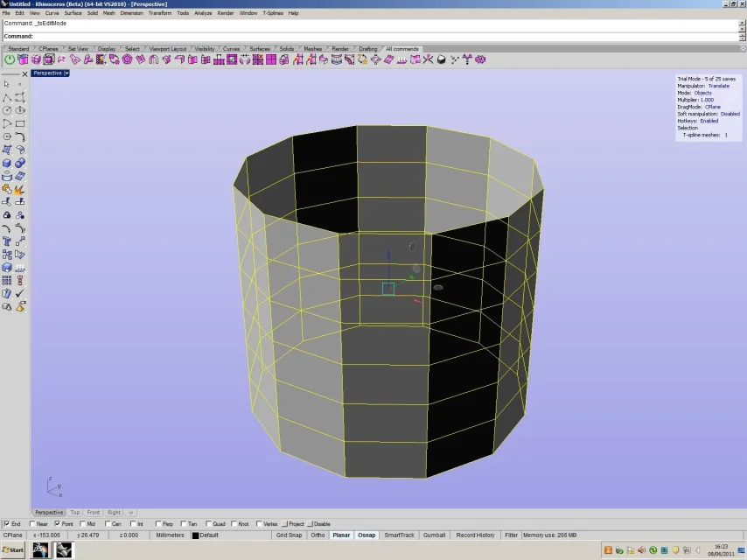Viewport: 747px width, 560px height.
Task: Open the Default layer dropdown in status bar
Action: [x=210, y=535]
